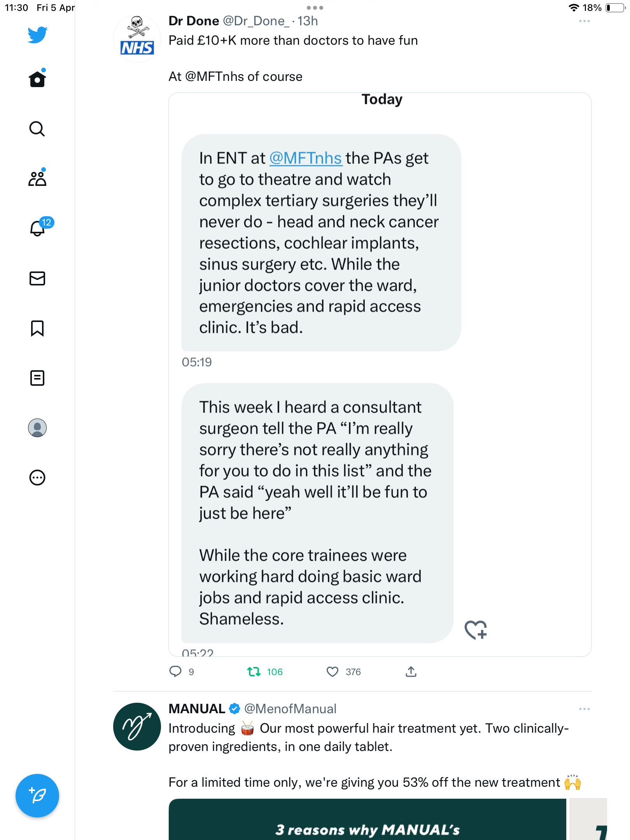Open the Messages envelope icon

[x=37, y=278]
